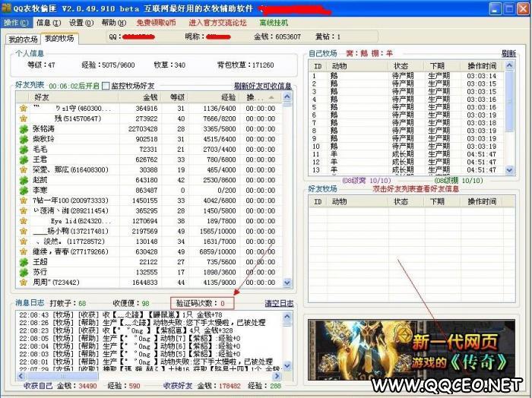
Task: Click the 离线挂机 link
Action: [274, 23]
